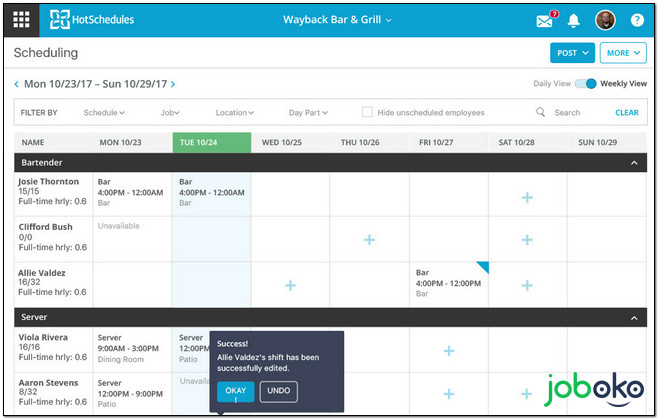
Task: Add shift for Josie Thornton on Saturday
Action: tap(527, 198)
